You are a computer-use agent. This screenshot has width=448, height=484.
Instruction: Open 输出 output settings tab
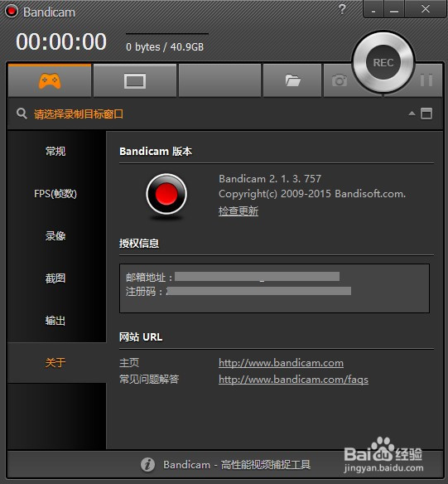coord(55,321)
